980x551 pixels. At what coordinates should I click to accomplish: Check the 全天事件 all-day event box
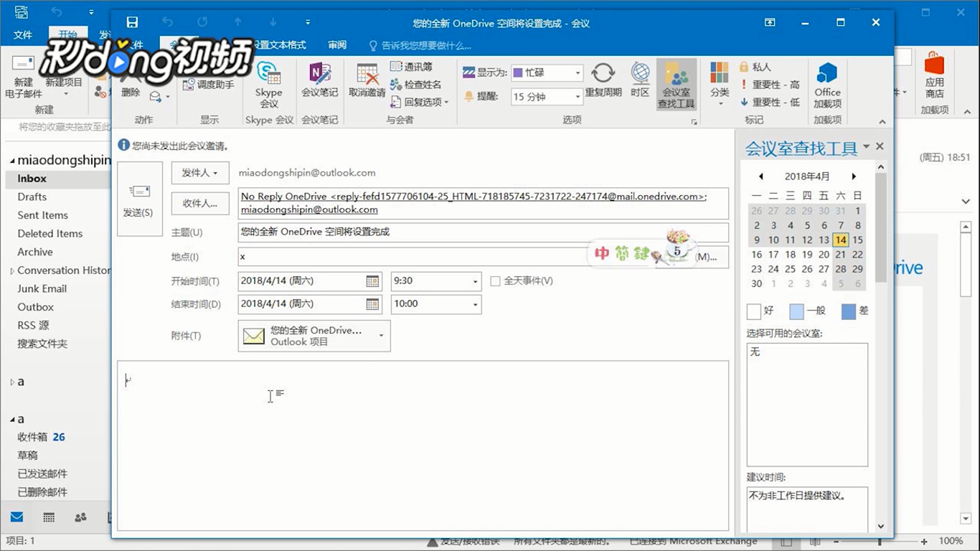(495, 281)
